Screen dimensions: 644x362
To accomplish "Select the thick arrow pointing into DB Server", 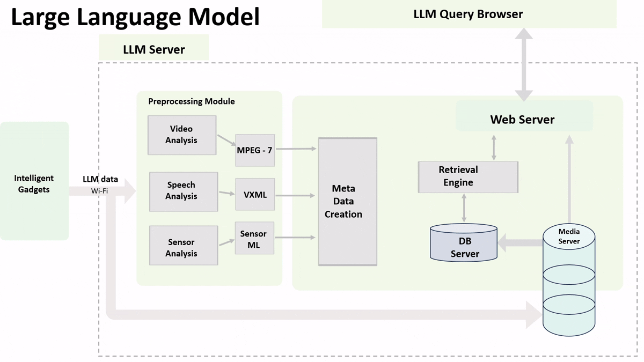I will pyautogui.click(x=519, y=243).
